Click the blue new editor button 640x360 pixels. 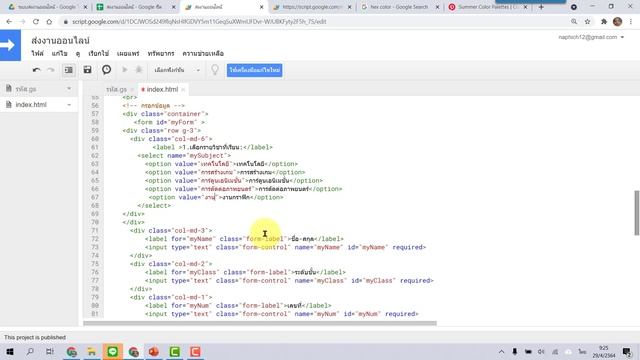255,70
